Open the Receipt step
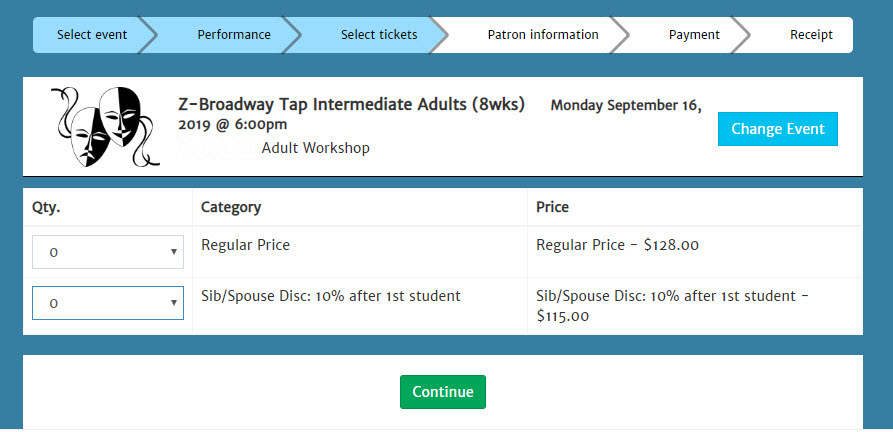 coord(811,35)
